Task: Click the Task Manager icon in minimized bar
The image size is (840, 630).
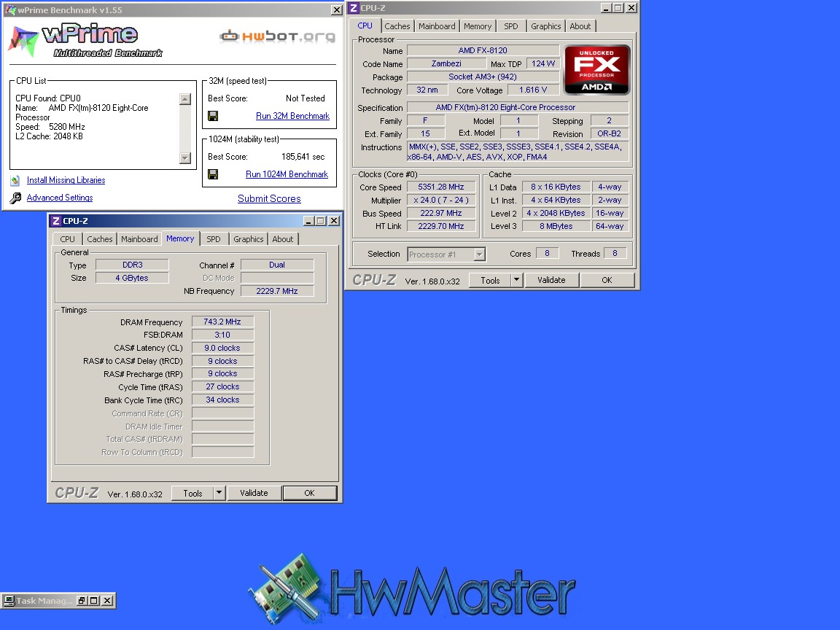Action: 9,601
